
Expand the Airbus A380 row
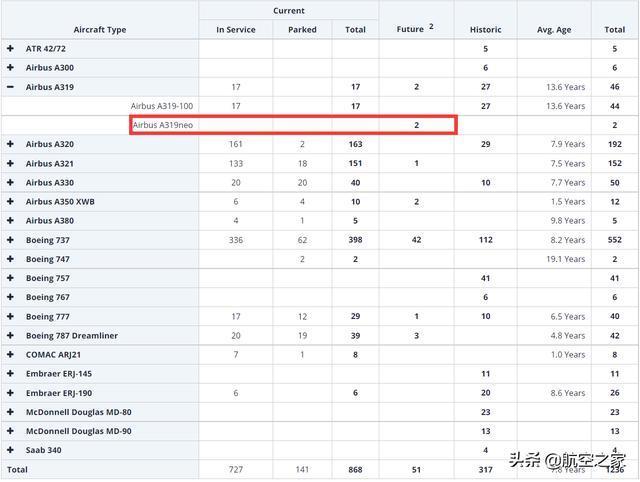pyautogui.click(x=11, y=220)
